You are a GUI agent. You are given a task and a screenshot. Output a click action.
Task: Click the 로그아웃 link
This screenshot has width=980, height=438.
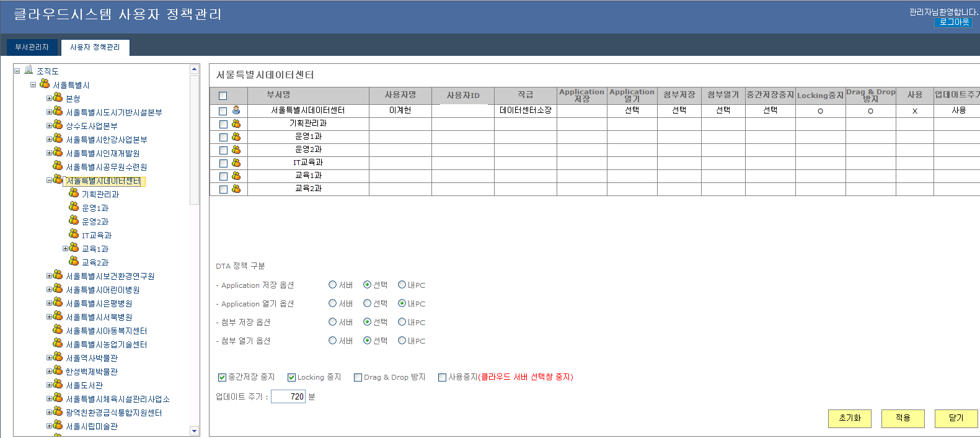(953, 22)
